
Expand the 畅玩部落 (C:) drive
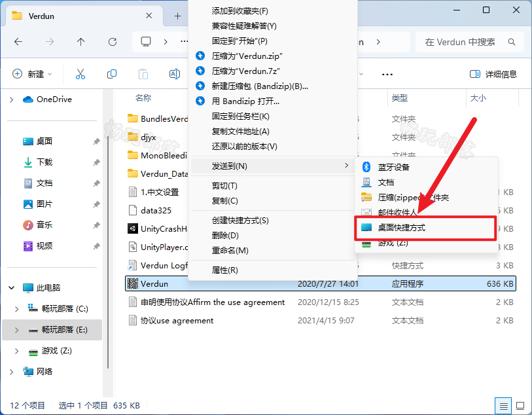click(16, 309)
